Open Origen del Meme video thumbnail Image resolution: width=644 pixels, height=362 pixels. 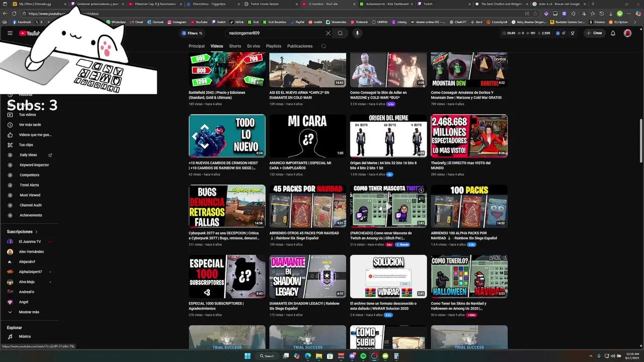[388, 136]
